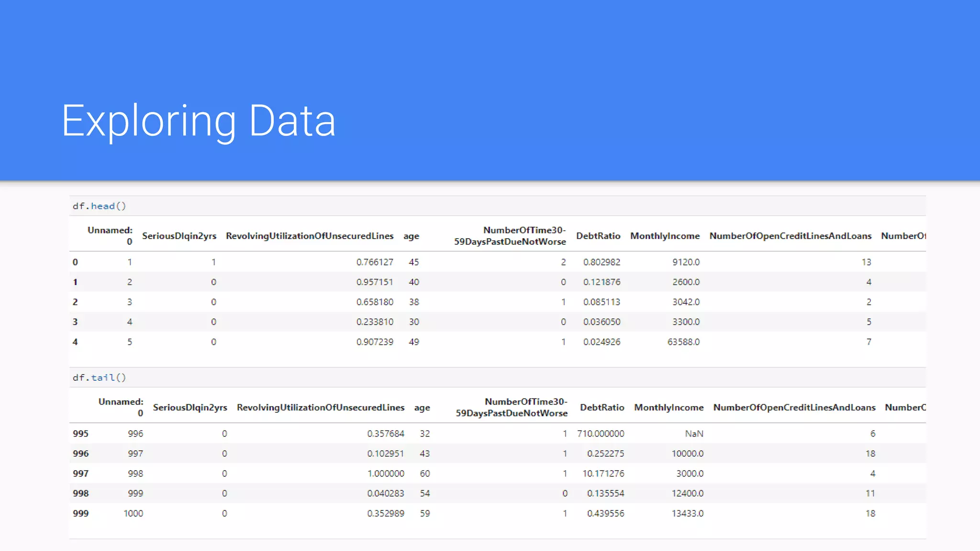Click the Unnamed: 0 value 1000
Screen dimensions: 980x551
[x=133, y=514]
